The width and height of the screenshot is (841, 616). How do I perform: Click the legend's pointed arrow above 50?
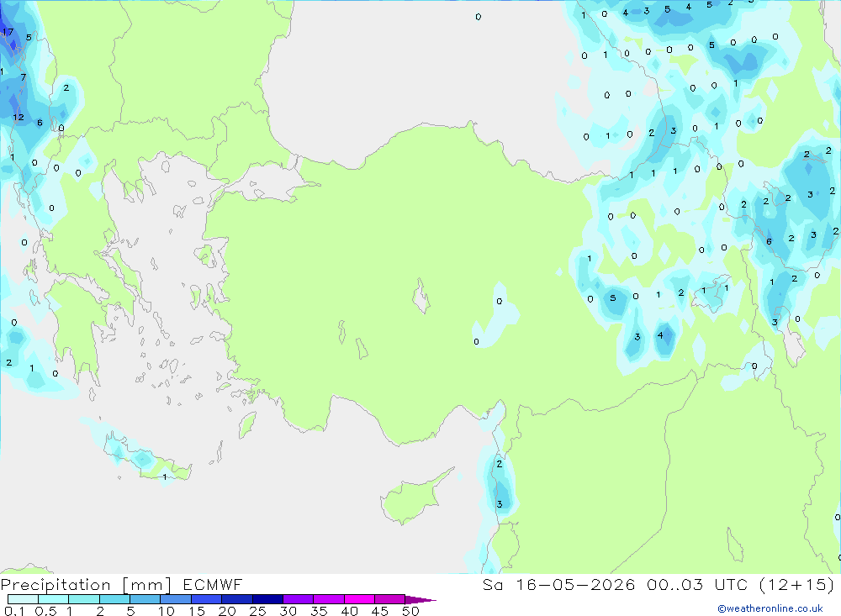pos(420,600)
